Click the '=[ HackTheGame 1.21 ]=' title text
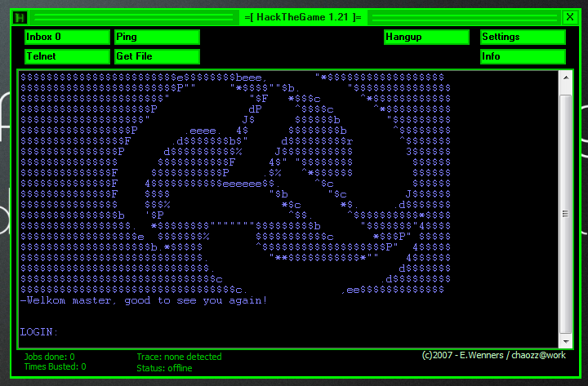The height and width of the screenshot is (386, 588). coord(303,17)
